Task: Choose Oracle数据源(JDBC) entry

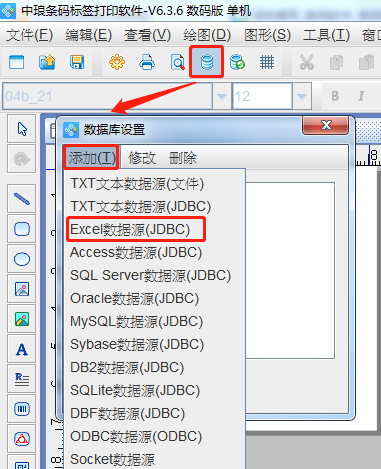Action: (x=154, y=298)
